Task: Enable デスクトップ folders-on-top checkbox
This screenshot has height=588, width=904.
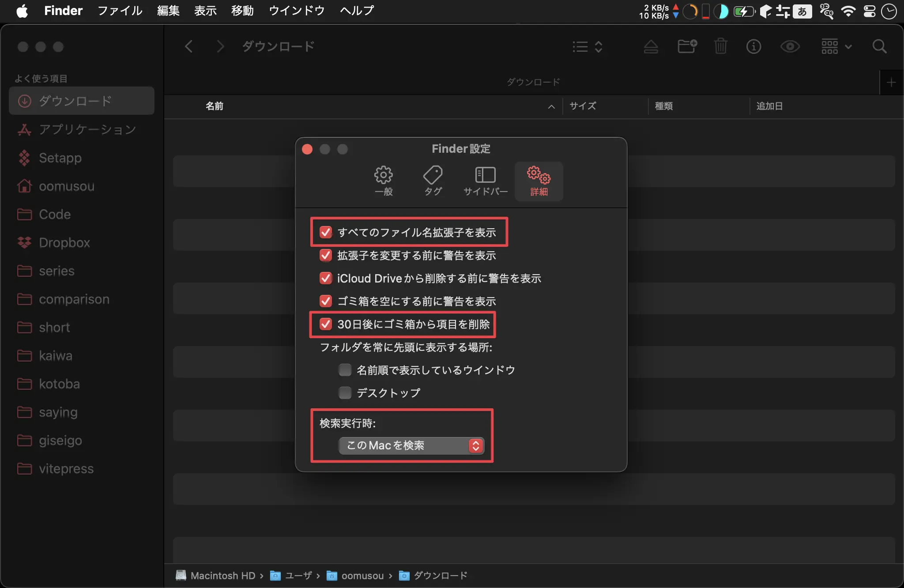Action: tap(345, 393)
